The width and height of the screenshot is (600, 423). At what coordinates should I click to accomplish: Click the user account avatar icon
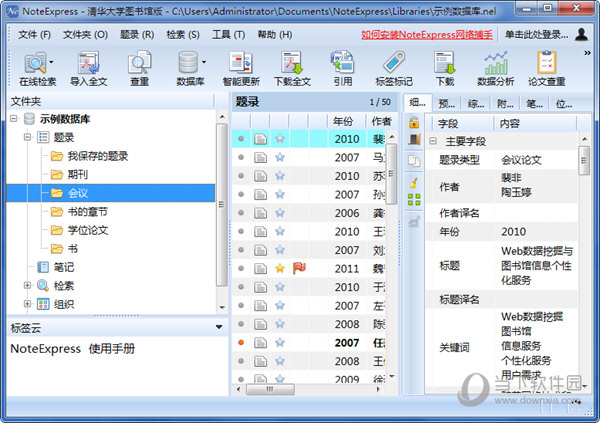[581, 34]
